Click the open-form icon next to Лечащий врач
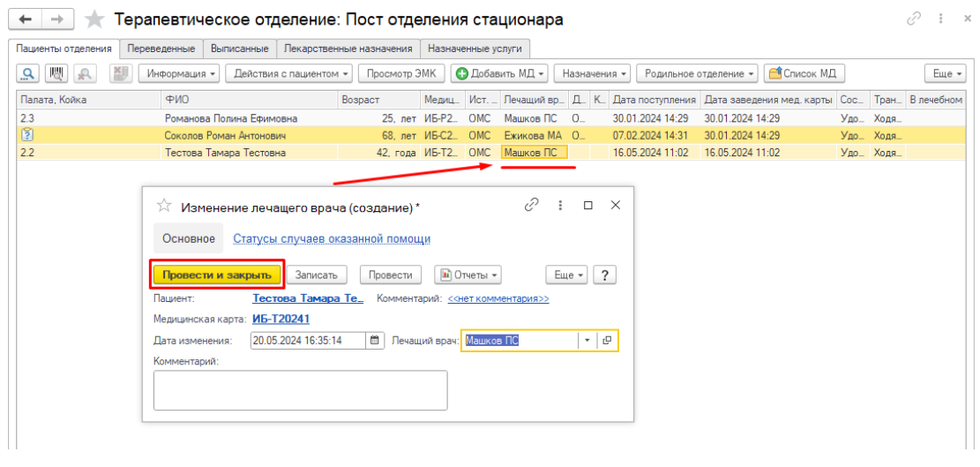The height and width of the screenshot is (467, 980). click(x=608, y=341)
